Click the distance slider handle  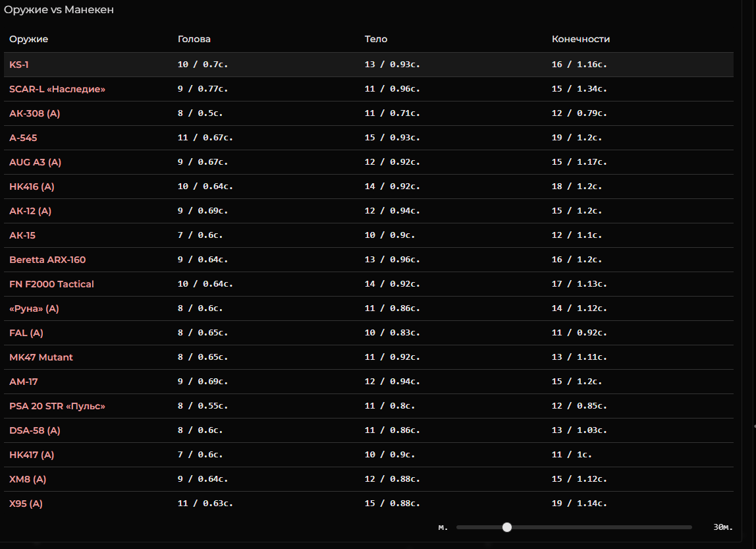506,527
